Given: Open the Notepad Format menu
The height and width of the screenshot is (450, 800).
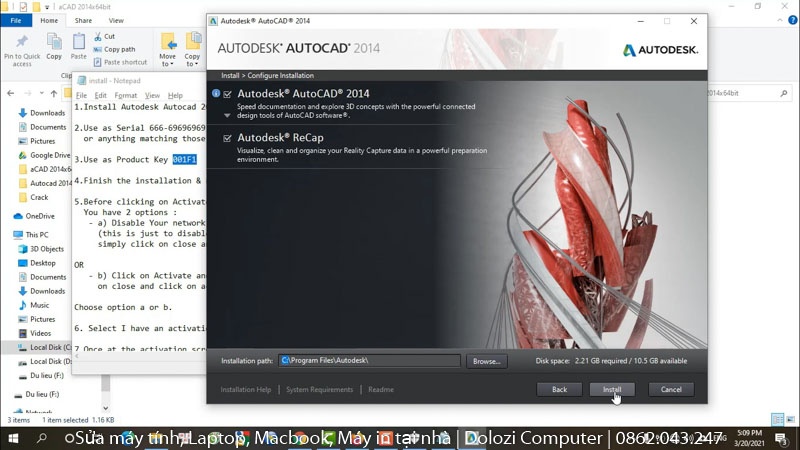Looking at the screenshot, I should tap(126, 95).
